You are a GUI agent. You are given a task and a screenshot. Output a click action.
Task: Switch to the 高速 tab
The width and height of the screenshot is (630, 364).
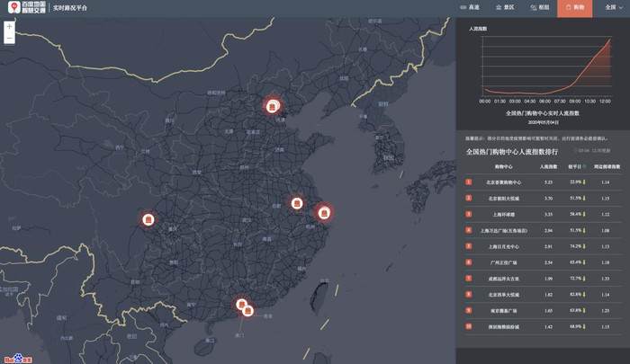coord(470,7)
